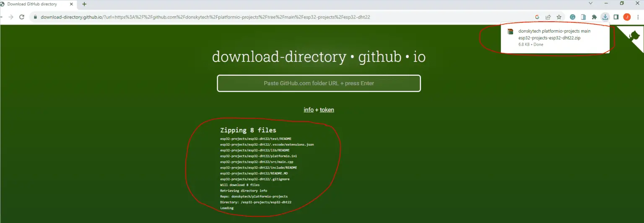Go forward in browser history
This screenshot has height=223, width=644.
tap(11, 17)
